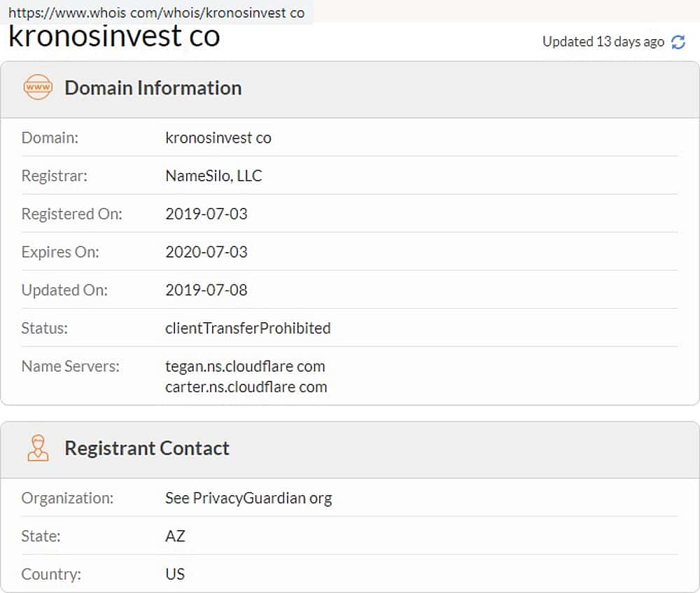This screenshot has height=593, width=700.
Task: Click the Name Servers field label
Action: pyautogui.click(x=71, y=366)
